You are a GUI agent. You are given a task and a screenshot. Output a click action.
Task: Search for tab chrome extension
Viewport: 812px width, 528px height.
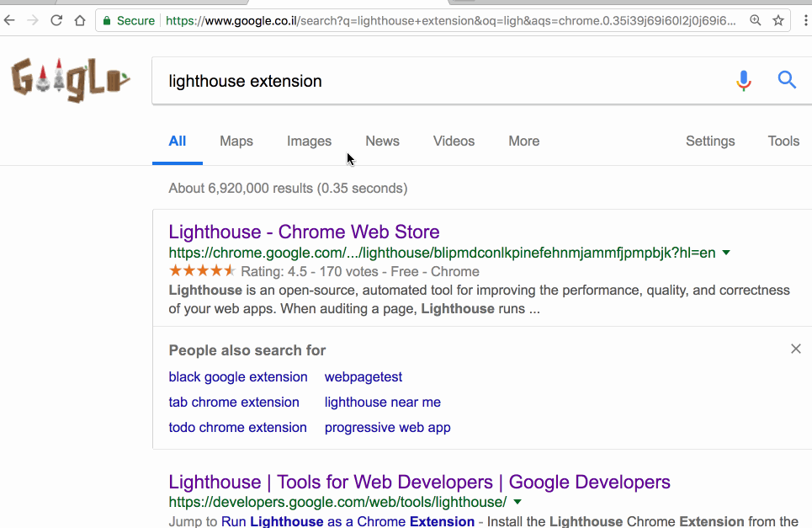pyautogui.click(x=234, y=402)
